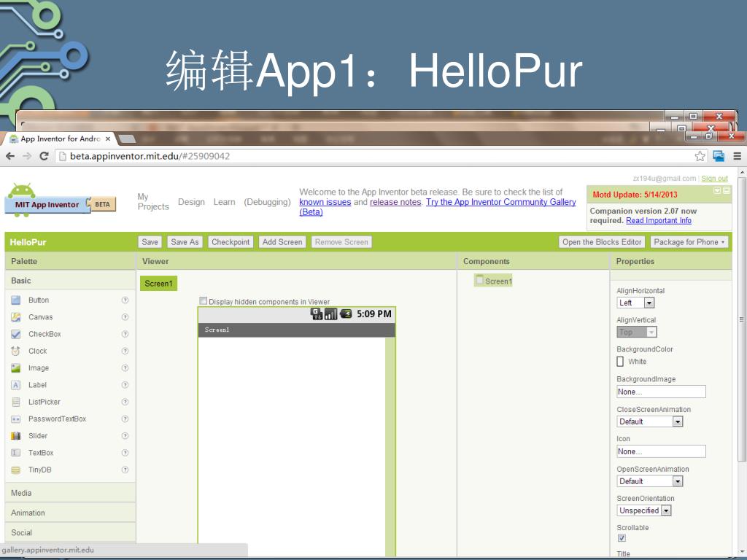Switch to the Design tab
Screen dimensions: 747x560
191,202
